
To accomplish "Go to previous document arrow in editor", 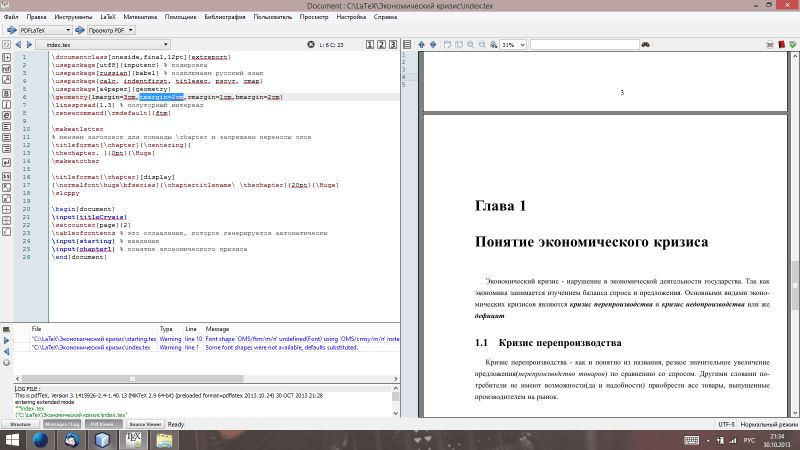I will (x=18, y=44).
